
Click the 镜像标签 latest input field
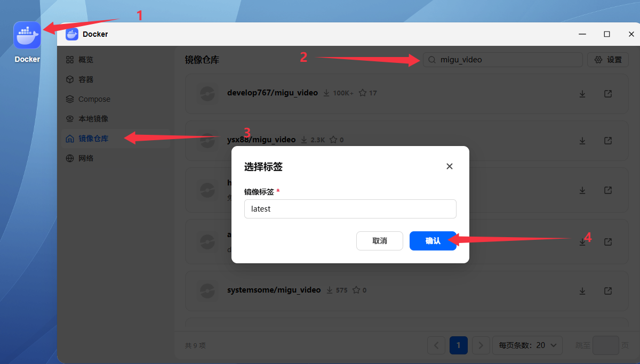(350, 209)
